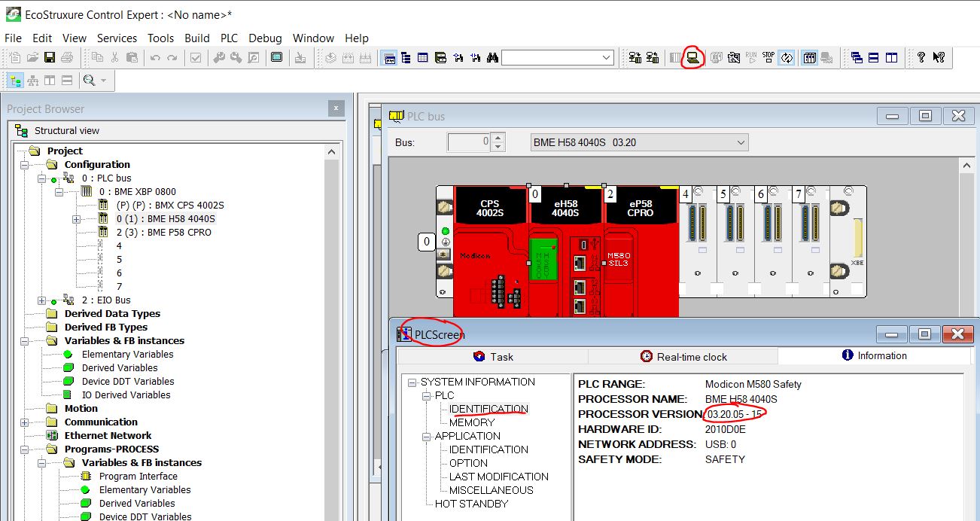
Task: Click the Cut scissors icon
Action: click(114, 57)
